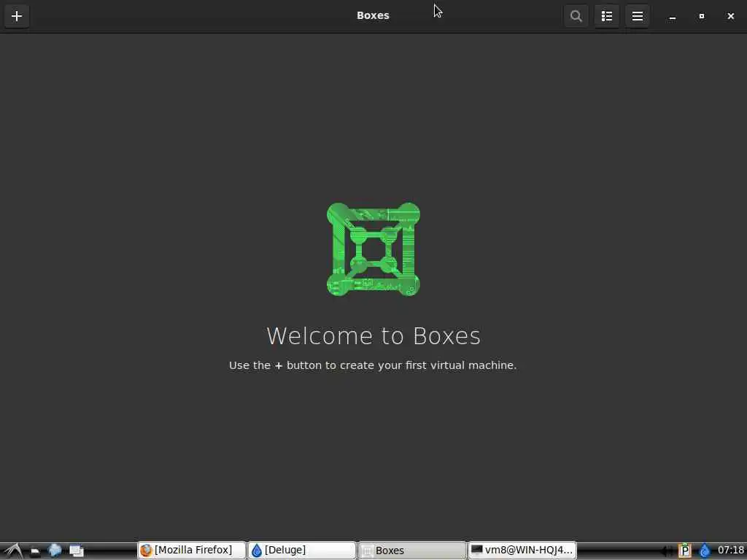Screen dimensions: 747x560
Task: Click the 07:18 clock in the tray
Action: (x=730, y=551)
